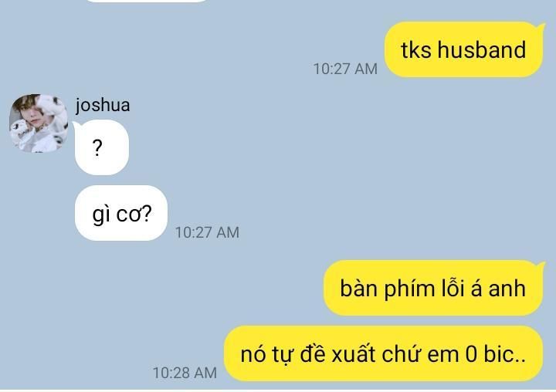Tap the partially visible white bubble at top
The image size is (556, 392).
click(146, 1)
